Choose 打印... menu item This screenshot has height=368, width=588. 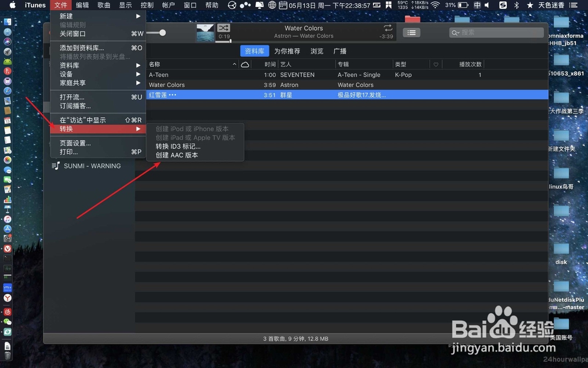tap(98, 152)
